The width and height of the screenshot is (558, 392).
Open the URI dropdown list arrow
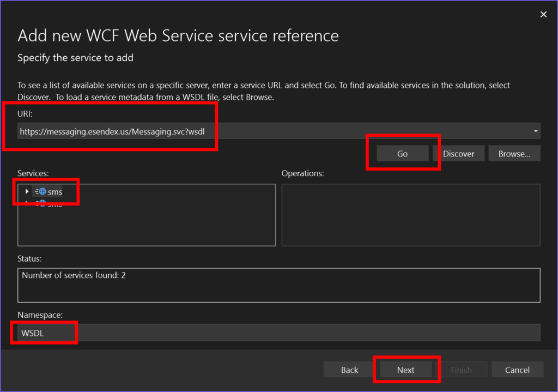(536, 131)
